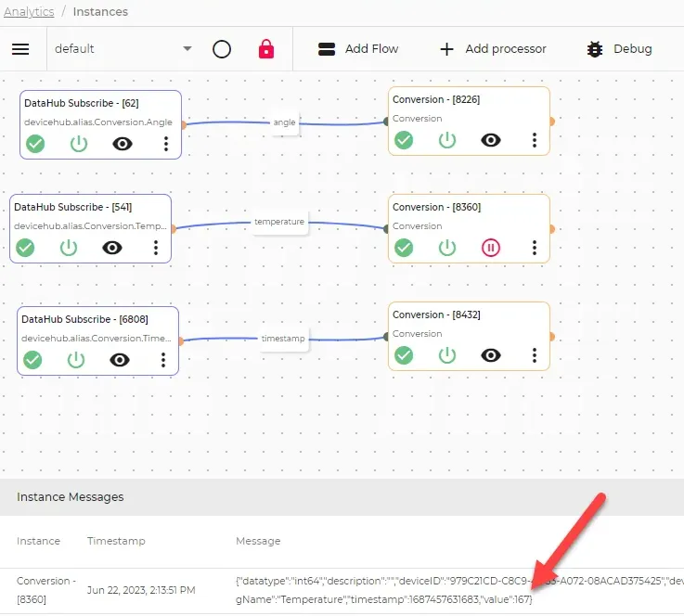Click green check on Conversion [8432]

[404, 355]
